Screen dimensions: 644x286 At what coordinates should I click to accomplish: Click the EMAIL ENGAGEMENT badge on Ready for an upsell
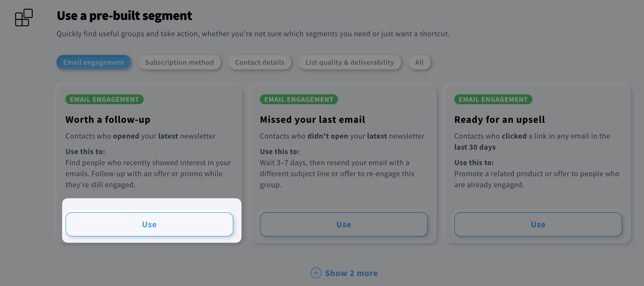point(493,99)
